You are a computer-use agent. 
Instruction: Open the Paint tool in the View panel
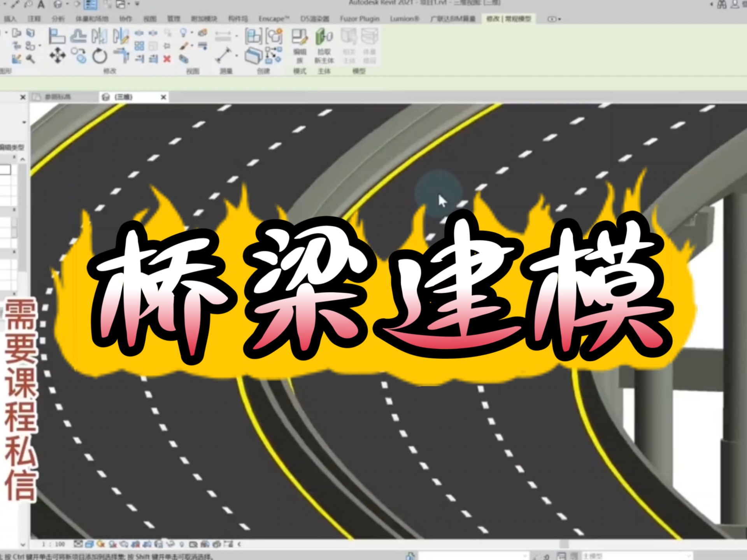coord(184,45)
